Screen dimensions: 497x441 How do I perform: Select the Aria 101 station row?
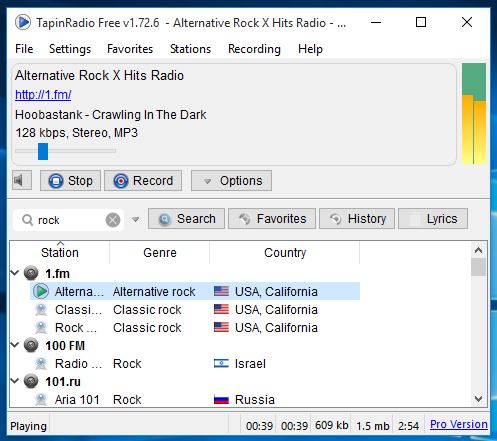coord(195,399)
